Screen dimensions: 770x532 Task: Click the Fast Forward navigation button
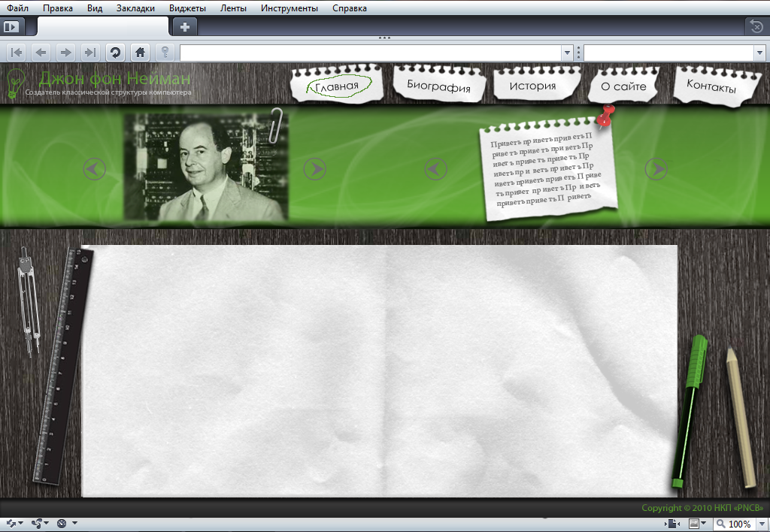(90, 53)
